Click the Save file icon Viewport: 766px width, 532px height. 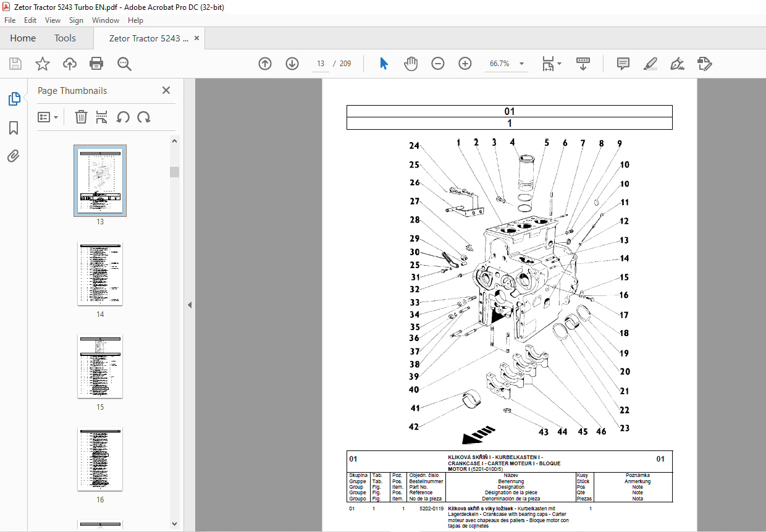pyautogui.click(x=15, y=64)
